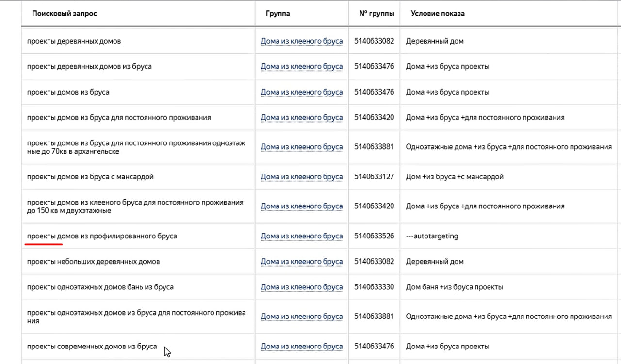Select the 'Дом баня +из бруса проекты' condition
The width and height of the screenshot is (621, 364).
coord(454,287)
